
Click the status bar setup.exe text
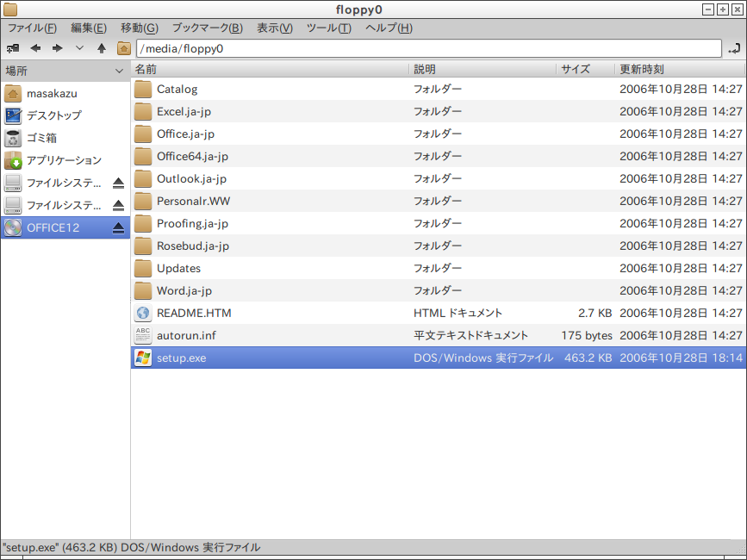pyautogui.click(x=132, y=548)
